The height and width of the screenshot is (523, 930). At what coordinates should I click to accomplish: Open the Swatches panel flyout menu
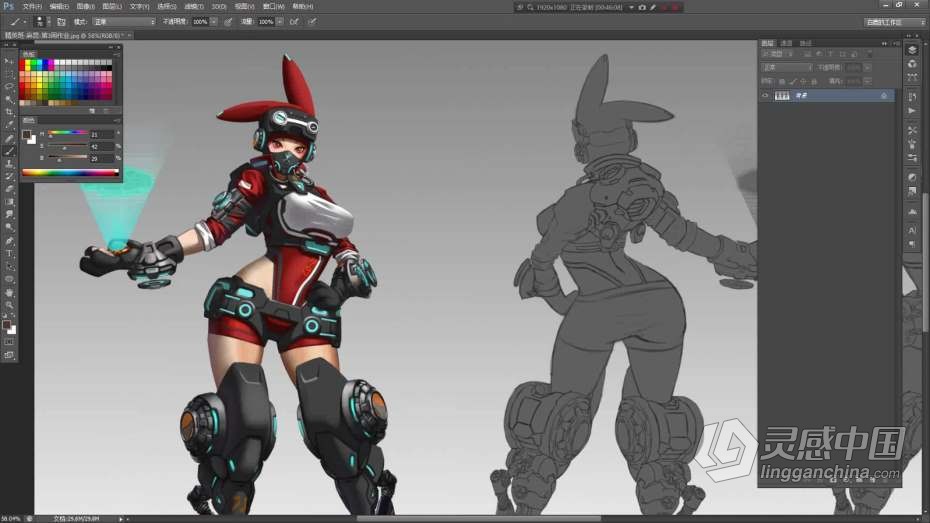pos(117,54)
